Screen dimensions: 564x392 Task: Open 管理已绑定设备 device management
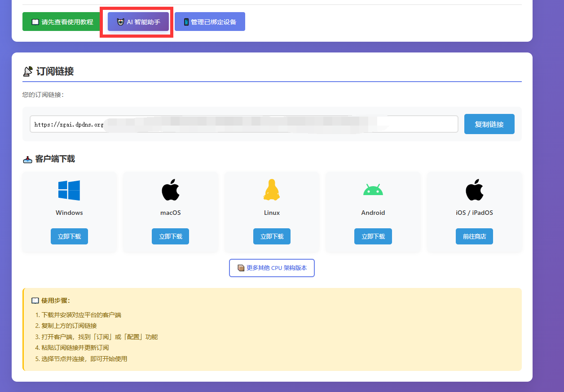pos(210,22)
